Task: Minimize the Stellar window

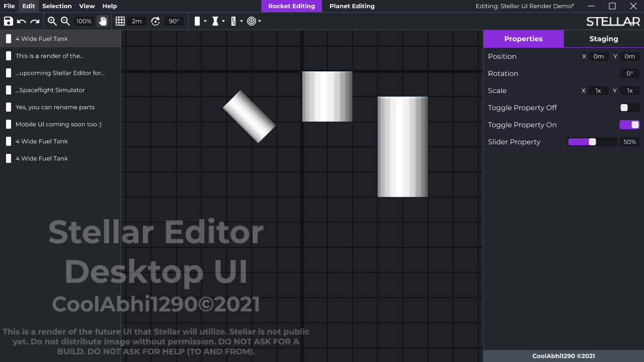Action: [591, 6]
